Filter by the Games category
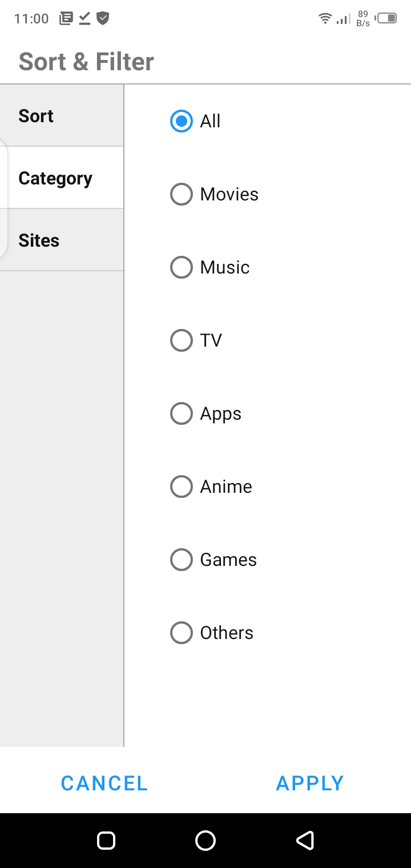The width and height of the screenshot is (411, 868). coord(182,560)
